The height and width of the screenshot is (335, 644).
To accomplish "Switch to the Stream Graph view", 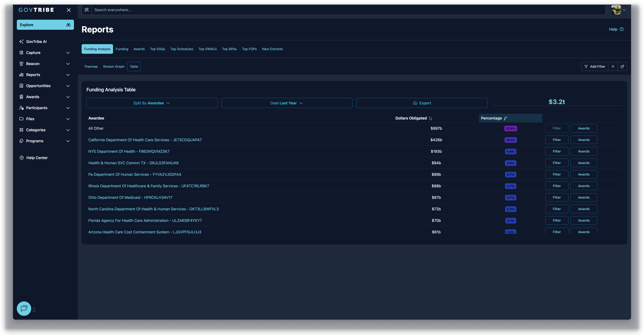I will (x=114, y=66).
